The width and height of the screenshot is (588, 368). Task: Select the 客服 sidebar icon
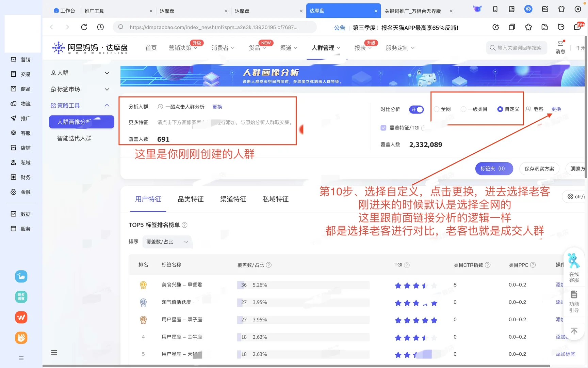pyautogui.click(x=21, y=133)
